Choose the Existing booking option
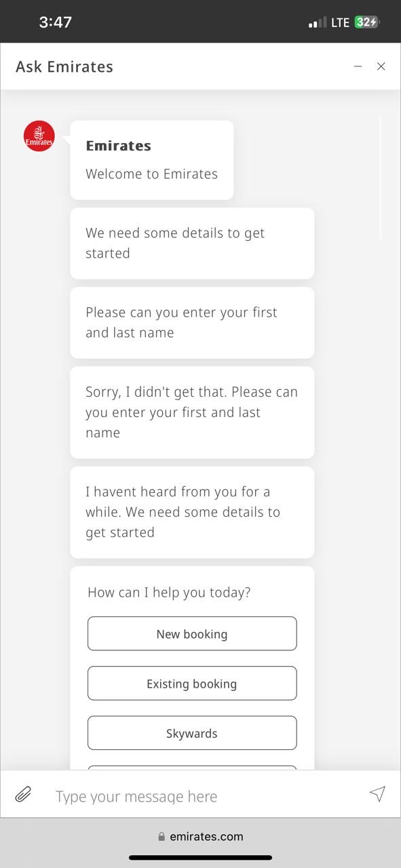Viewport: 401px width, 868px height. coord(192,683)
